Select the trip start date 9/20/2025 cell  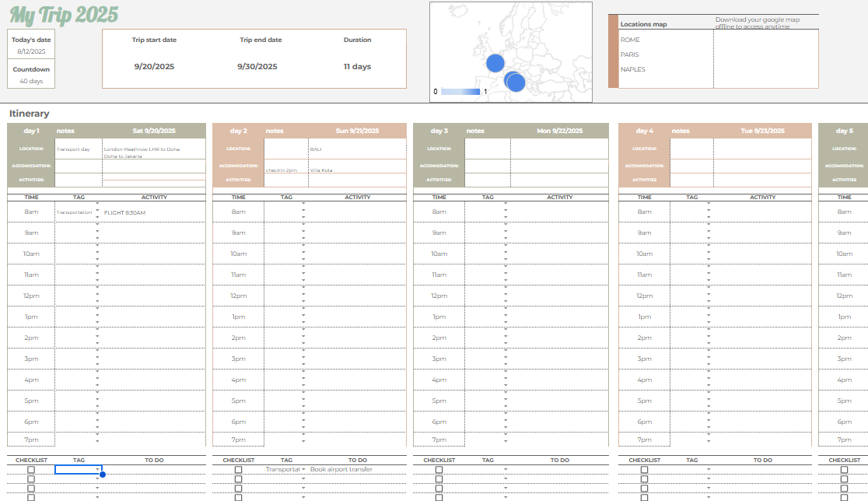154,67
